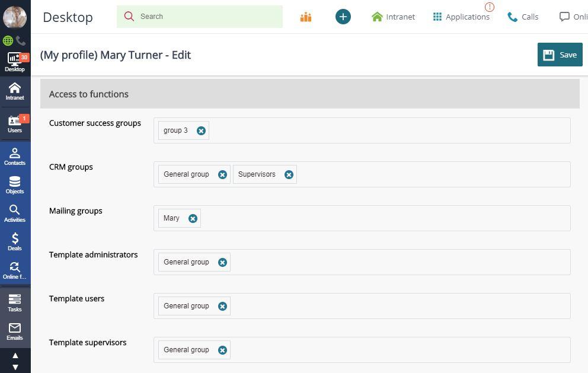Open the Online chat menu item
Image resolution: width=588 pixels, height=373 pixels.
point(573,17)
